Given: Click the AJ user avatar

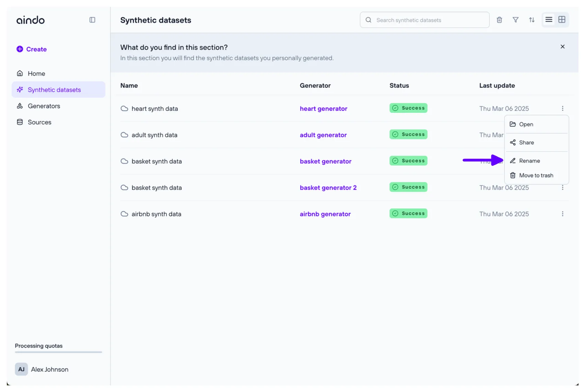Looking at the screenshot, I should tap(21, 369).
